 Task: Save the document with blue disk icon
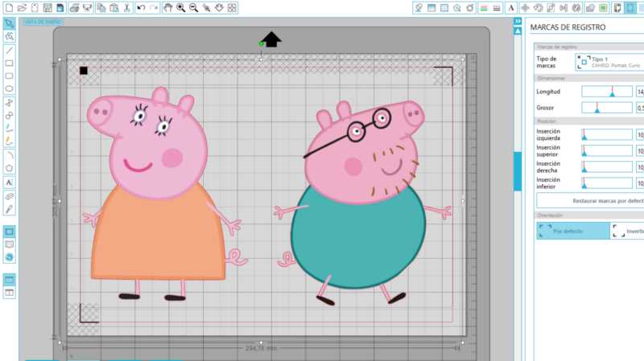coord(60,8)
